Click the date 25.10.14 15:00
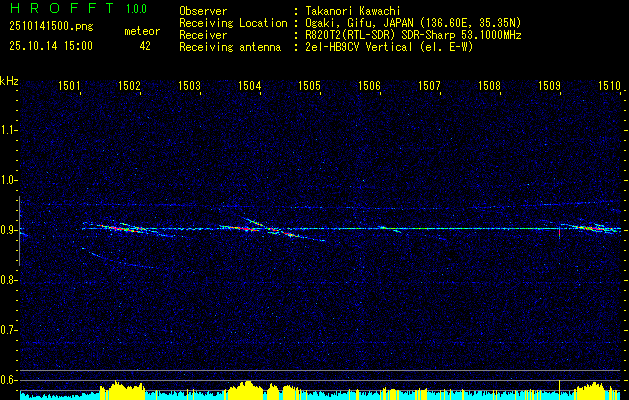The height and width of the screenshot is (400, 629). 51,46
